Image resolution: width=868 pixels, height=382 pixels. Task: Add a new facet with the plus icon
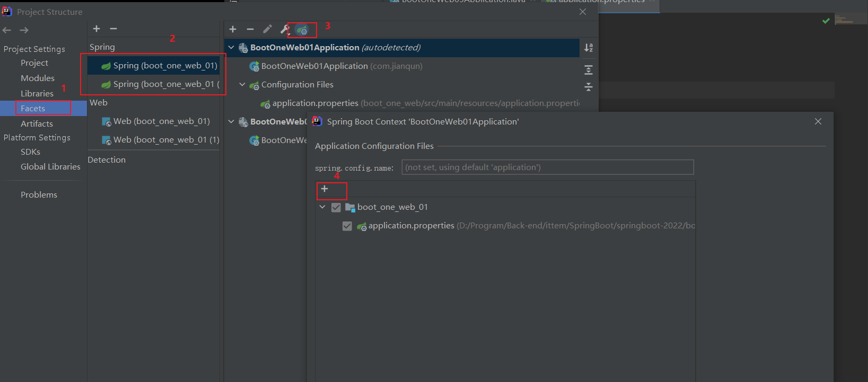click(97, 29)
